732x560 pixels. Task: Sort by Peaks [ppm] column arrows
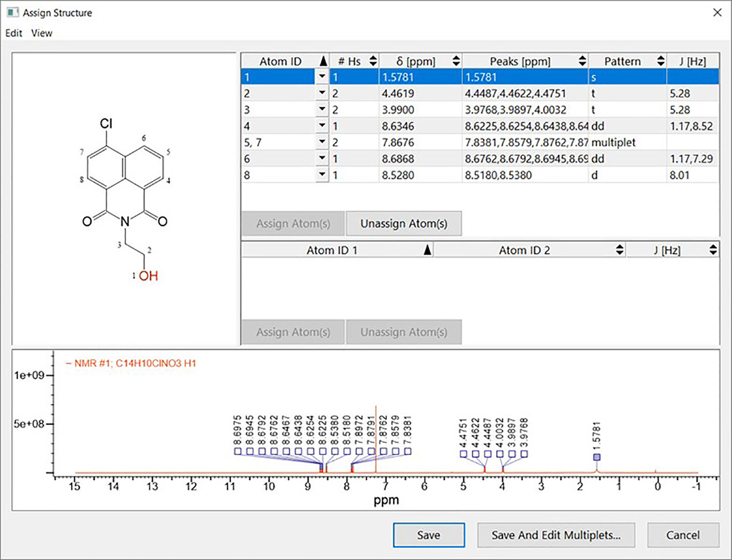point(582,61)
